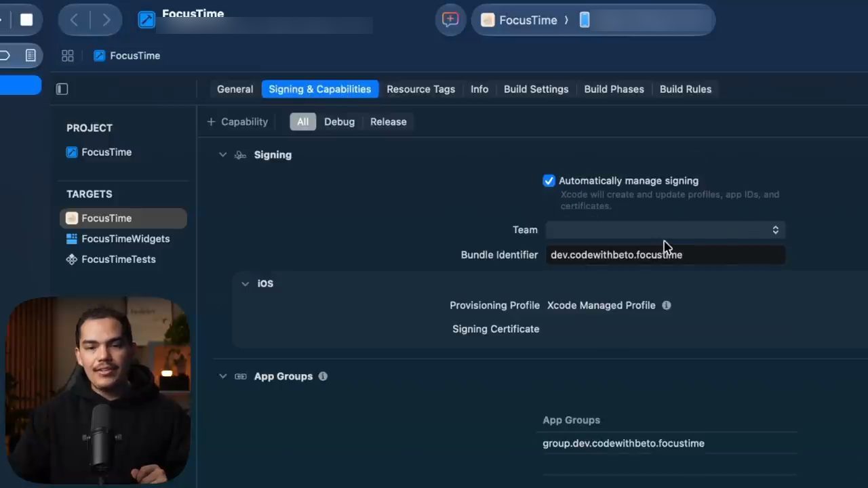Toggle Automatically manage signing checkbox

pos(549,181)
